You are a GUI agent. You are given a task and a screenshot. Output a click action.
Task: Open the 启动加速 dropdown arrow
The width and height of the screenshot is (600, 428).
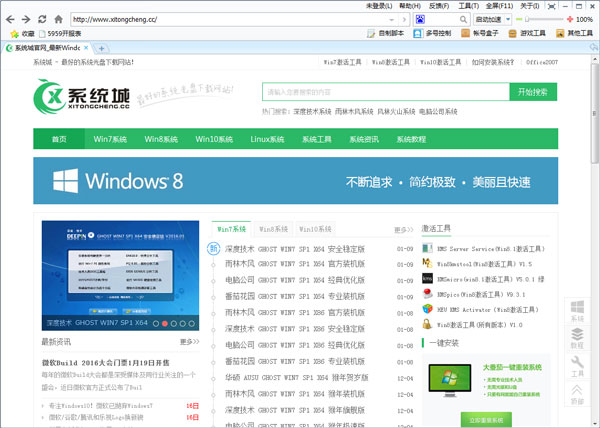(x=508, y=19)
